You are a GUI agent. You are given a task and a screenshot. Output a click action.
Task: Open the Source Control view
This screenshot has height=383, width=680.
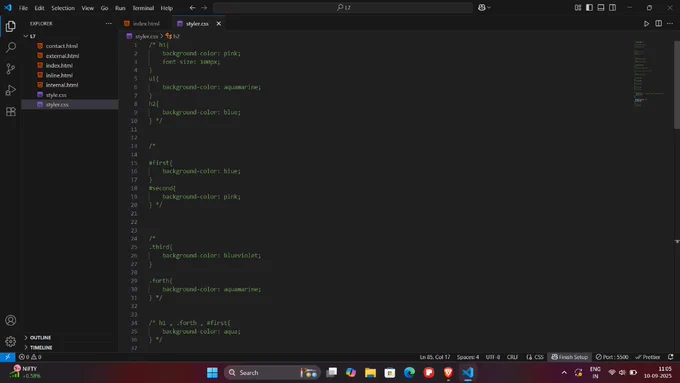(10, 69)
